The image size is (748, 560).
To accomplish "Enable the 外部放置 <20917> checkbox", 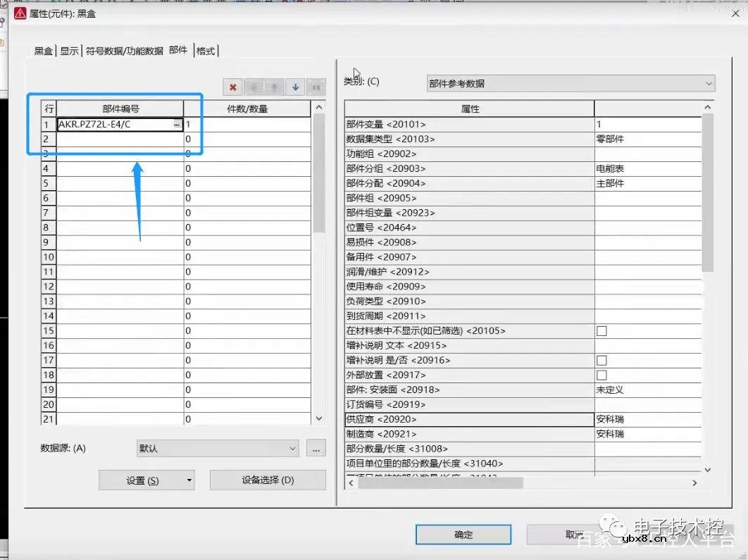I will point(601,375).
